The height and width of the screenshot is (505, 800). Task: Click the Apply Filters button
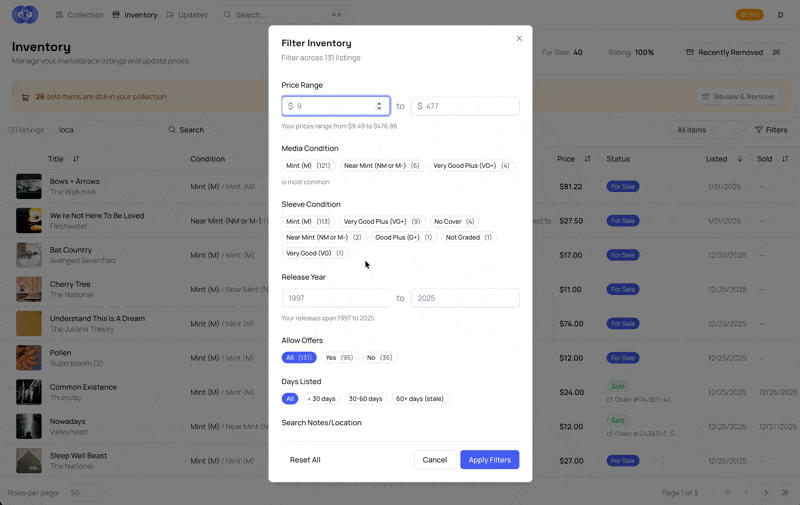coord(489,460)
